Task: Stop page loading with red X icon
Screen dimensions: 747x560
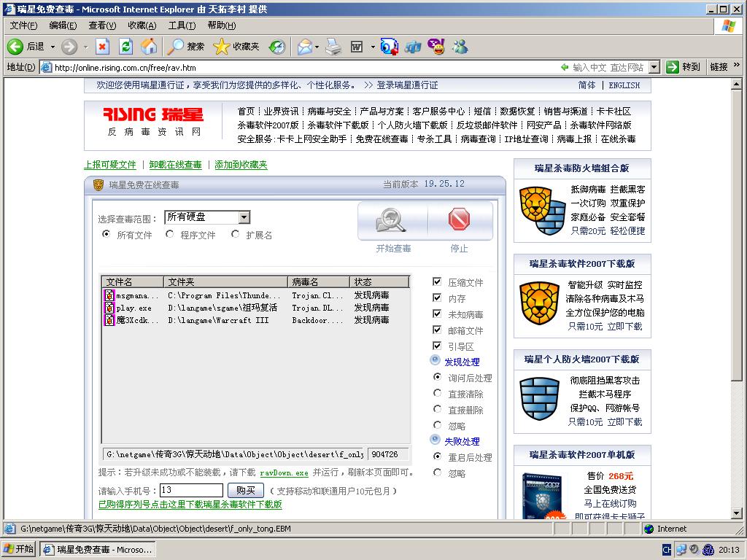Action: coord(102,47)
